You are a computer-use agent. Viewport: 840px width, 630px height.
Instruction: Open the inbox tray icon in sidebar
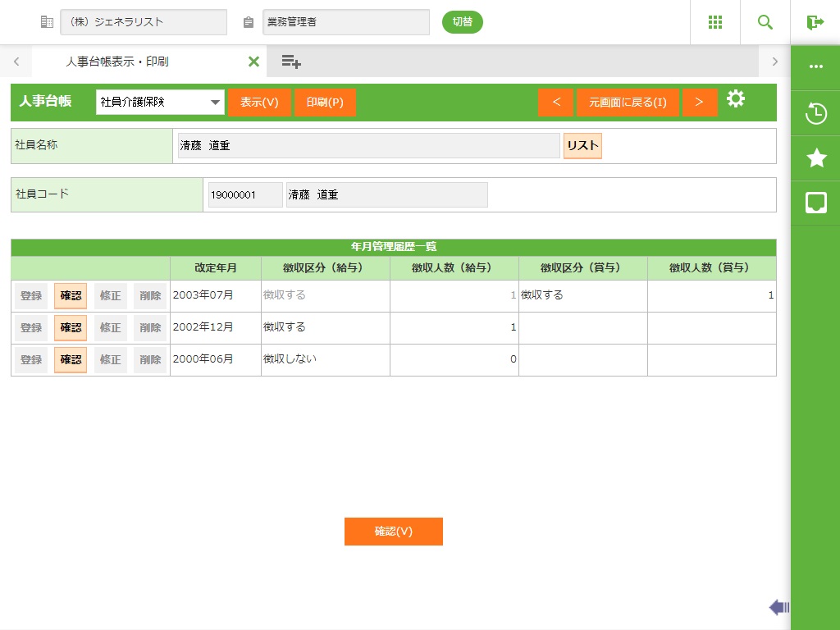(x=816, y=203)
